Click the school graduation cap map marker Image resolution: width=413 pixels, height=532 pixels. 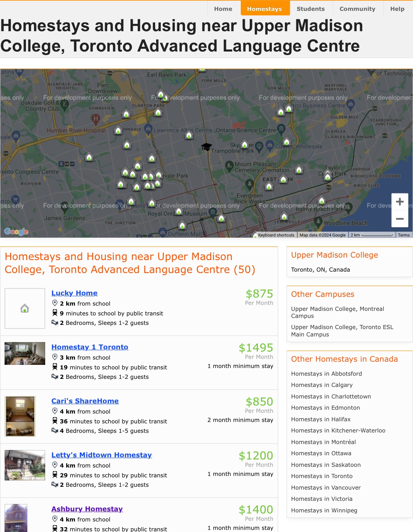pos(206,146)
